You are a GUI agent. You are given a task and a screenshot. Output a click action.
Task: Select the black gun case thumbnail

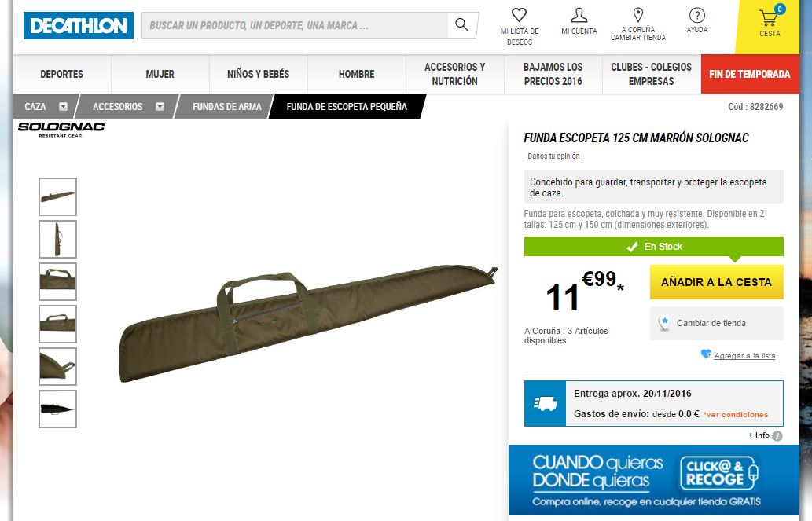tap(57, 409)
